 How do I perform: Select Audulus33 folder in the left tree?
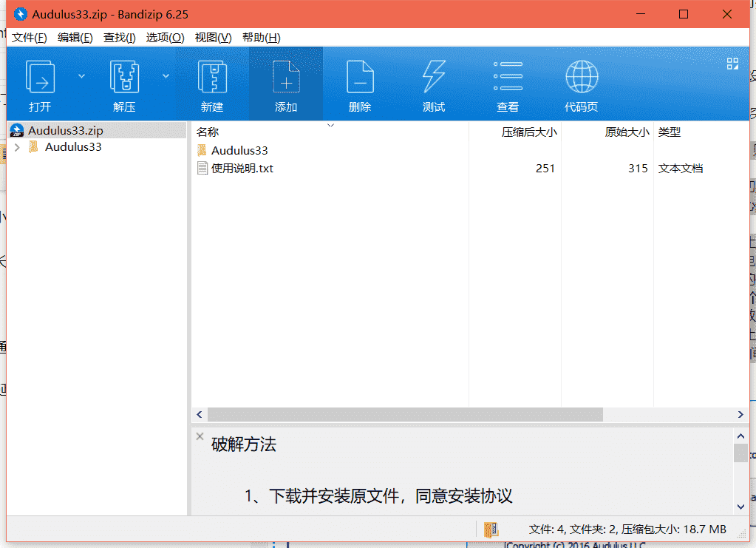click(x=73, y=147)
